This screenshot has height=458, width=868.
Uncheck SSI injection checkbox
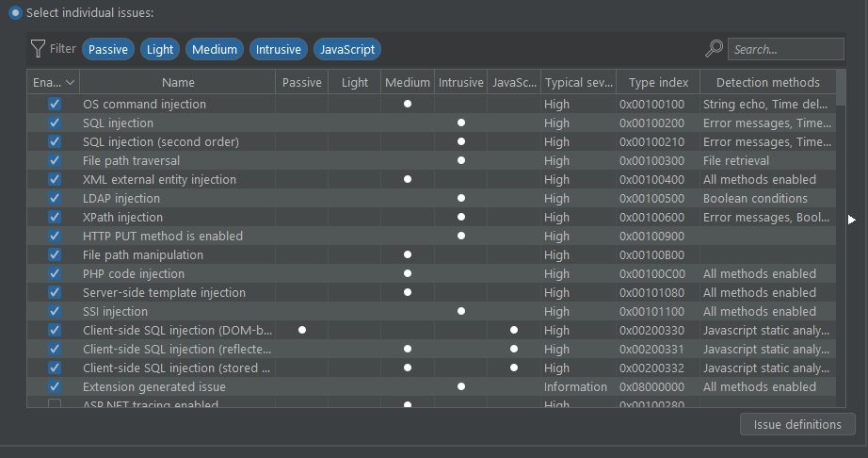(55, 311)
